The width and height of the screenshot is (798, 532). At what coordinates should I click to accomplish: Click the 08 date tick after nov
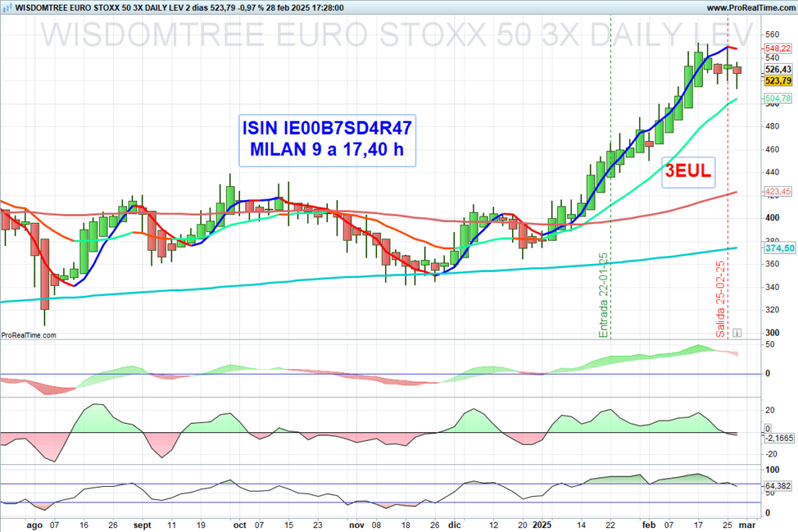pyautogui.click(x=376, y=526)
